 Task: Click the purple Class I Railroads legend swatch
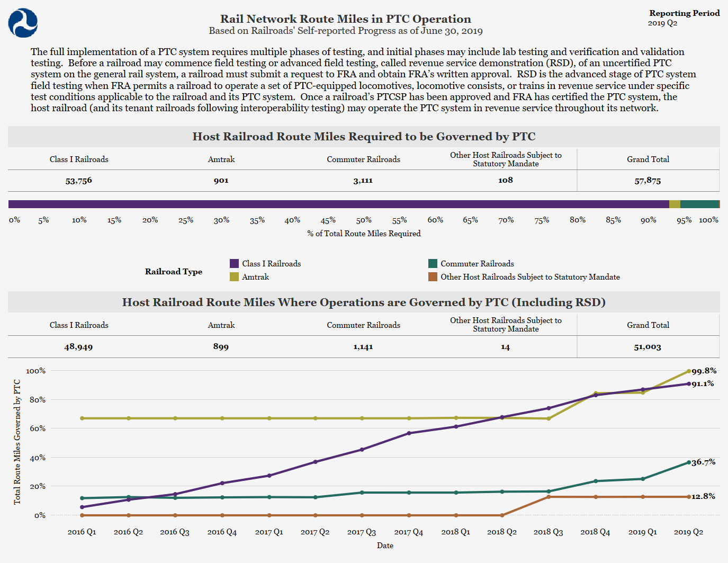point(234,263)
